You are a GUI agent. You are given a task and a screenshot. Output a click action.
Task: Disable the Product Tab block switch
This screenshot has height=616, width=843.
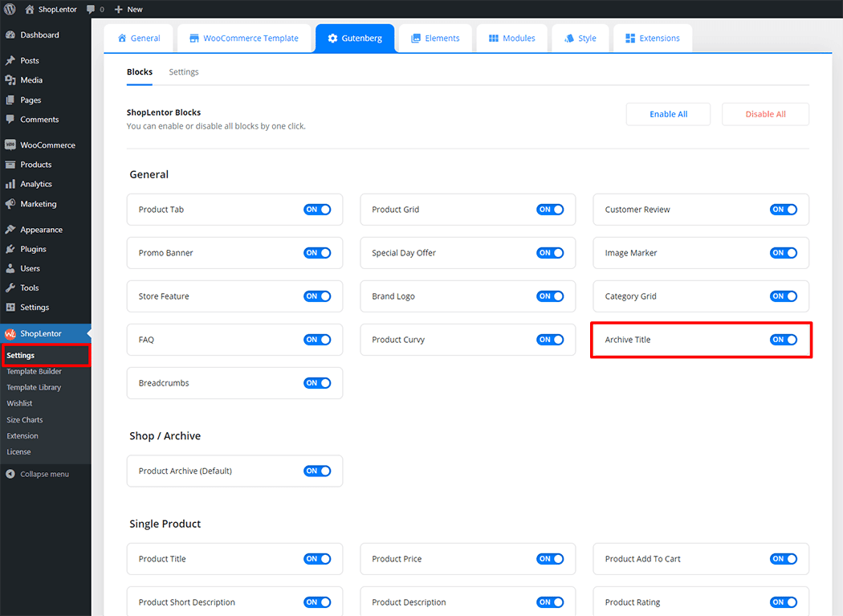(x=317, y=210)
